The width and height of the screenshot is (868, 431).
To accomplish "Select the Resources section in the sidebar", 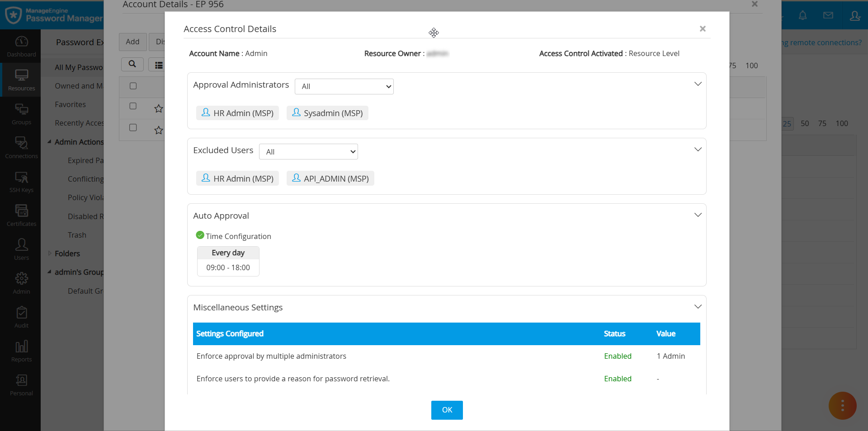I will pos(21,80).
